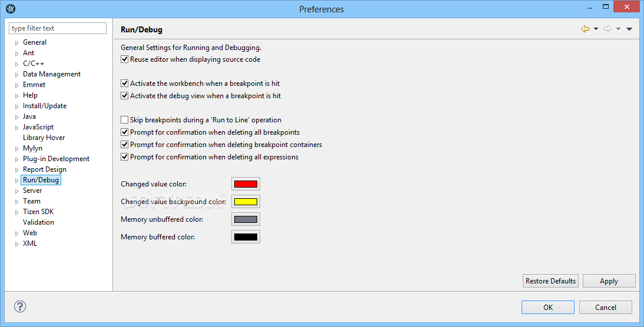Select Library Hover in preference tree
The width and height of the screenshot is (644, 327).
point(44,138)
